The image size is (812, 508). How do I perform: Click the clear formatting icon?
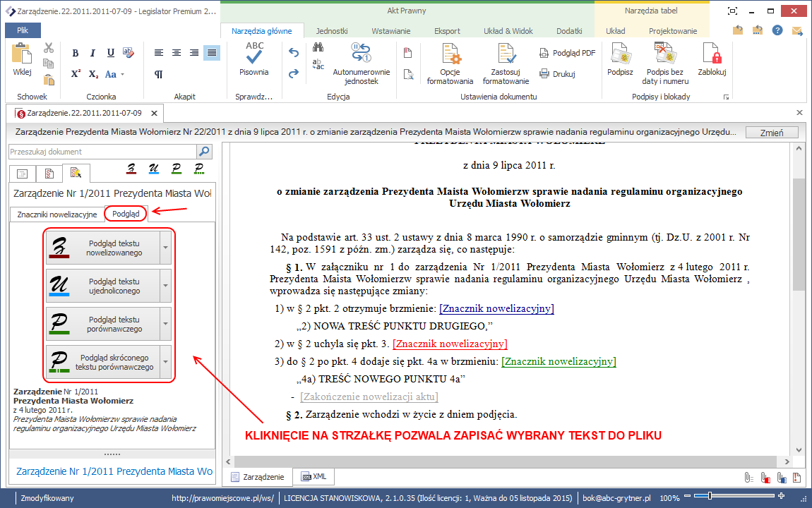coord(129,52)
